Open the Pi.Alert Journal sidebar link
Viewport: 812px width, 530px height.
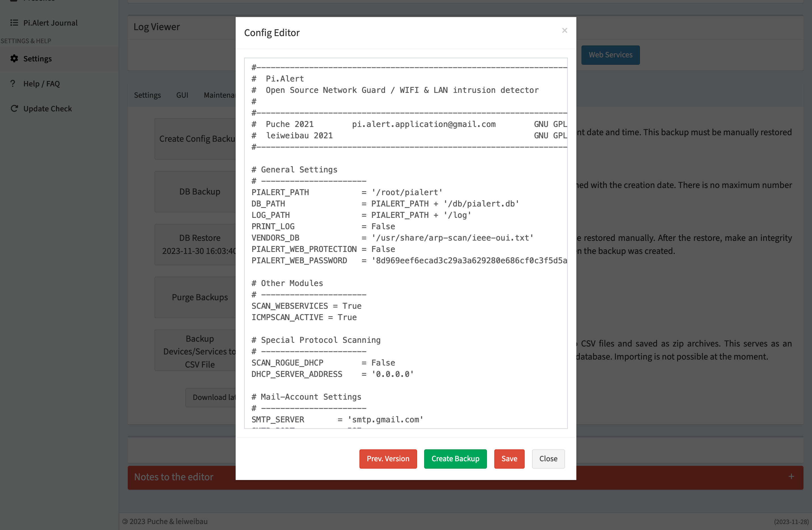(50, 22)
